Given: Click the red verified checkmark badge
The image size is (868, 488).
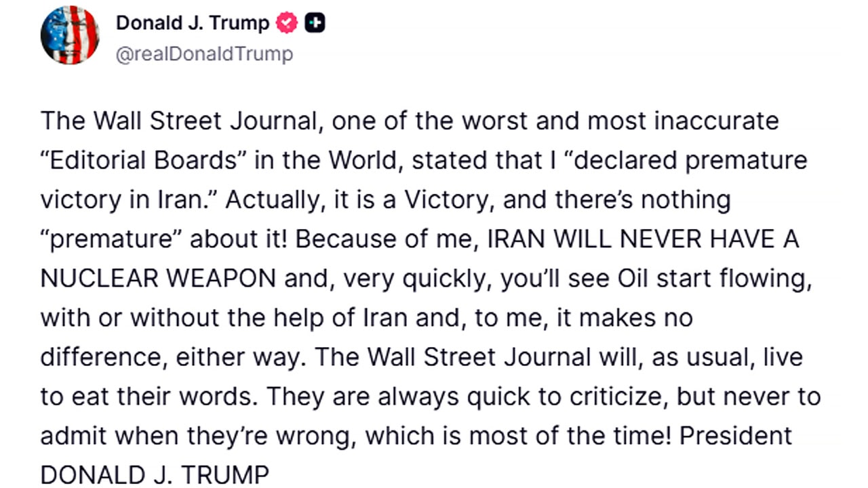Looking at the screenshot, I should click(x=286, y=24).
